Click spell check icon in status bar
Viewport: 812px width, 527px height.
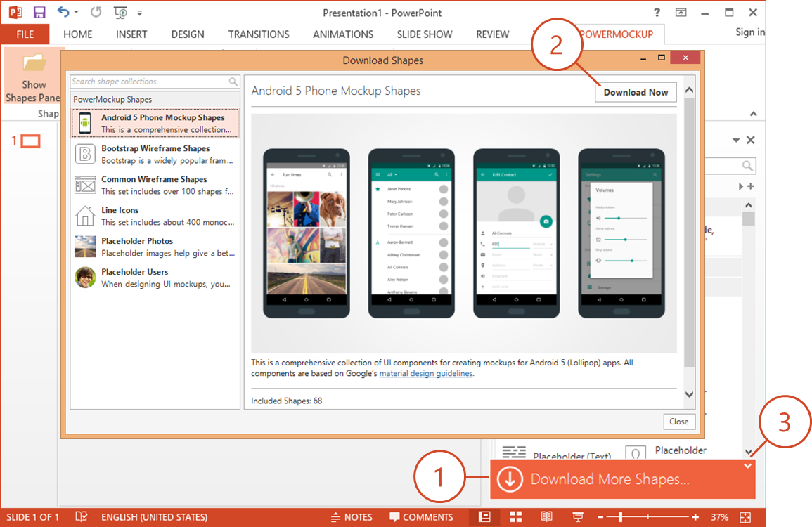82,516
